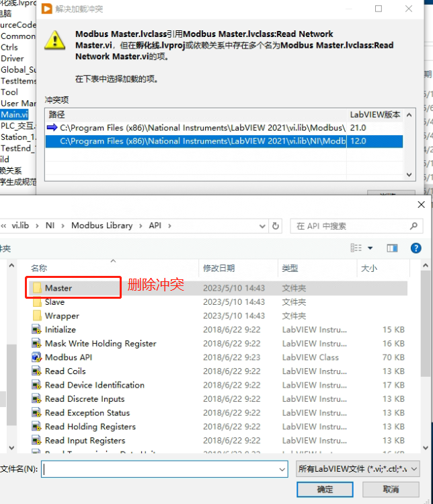This screenshot has width=433, height=504.
Task: Select Ctrls in the project tree
Action: 9,47
